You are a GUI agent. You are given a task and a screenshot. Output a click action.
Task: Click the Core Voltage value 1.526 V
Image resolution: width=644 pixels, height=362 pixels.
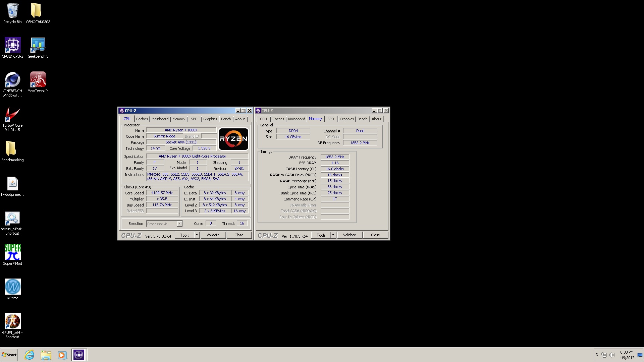point(204,148)
